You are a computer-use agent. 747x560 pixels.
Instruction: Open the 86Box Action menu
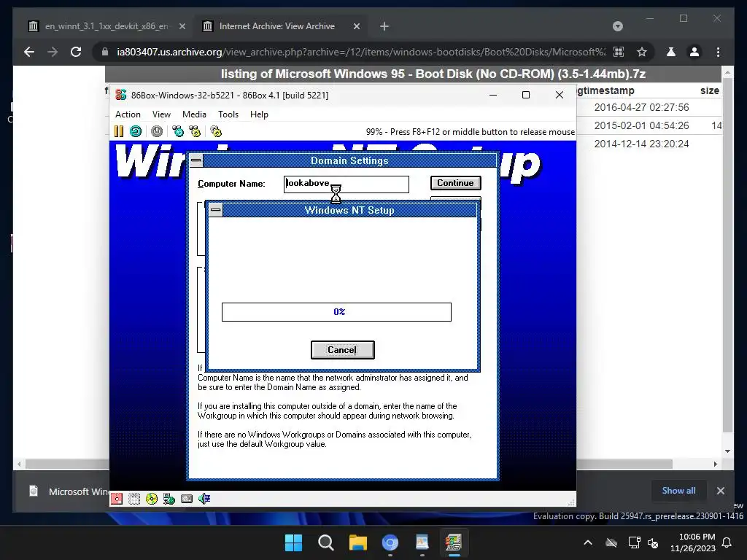[x=128, y=114]
